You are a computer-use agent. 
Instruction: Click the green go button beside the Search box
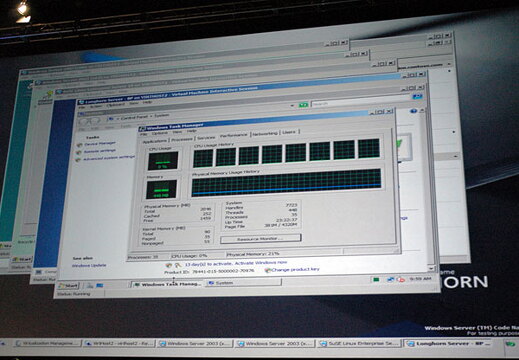tap(303, 105)
